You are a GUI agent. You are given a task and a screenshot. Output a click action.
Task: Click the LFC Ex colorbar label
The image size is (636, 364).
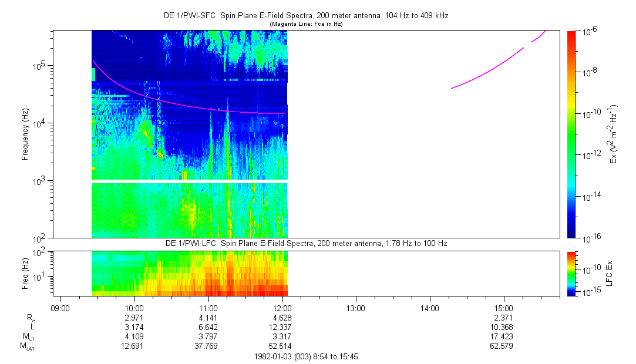611,273
